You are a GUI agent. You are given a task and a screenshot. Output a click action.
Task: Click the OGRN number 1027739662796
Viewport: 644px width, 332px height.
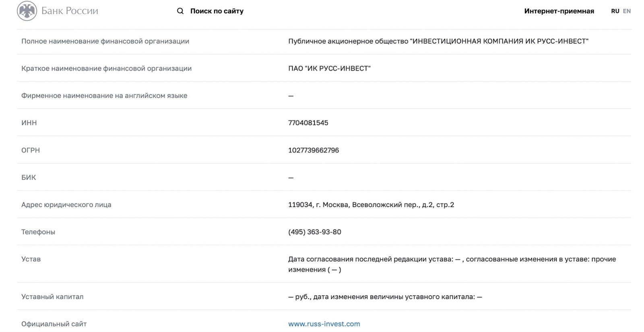click(x=314, y=150)
